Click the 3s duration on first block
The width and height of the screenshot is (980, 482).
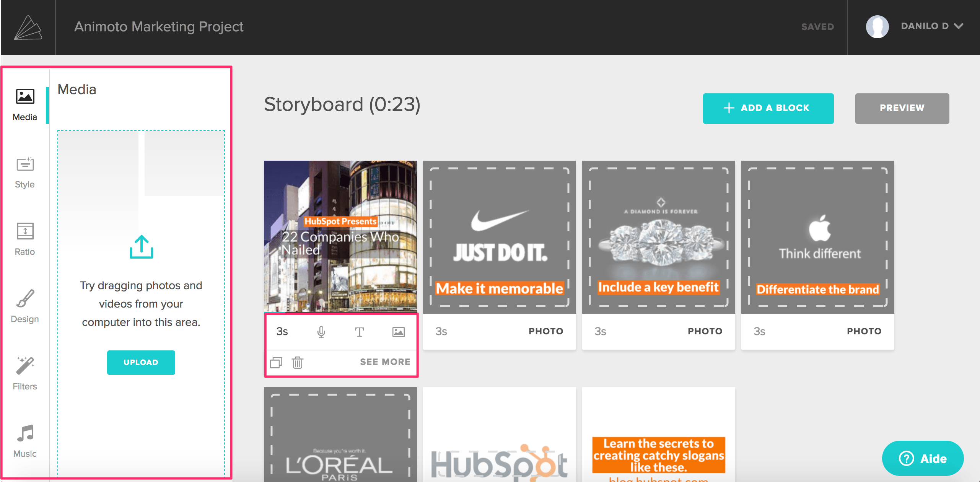(x=282, y=331)
